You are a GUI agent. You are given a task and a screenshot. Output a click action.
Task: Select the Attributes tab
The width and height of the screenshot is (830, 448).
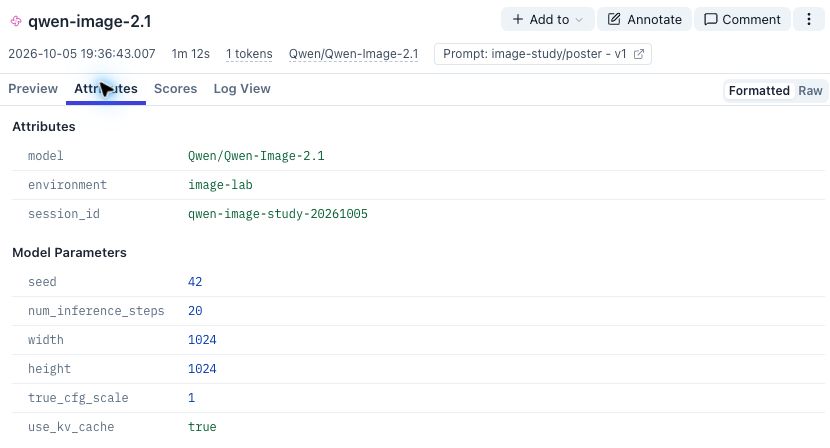(x=106, y=88)
